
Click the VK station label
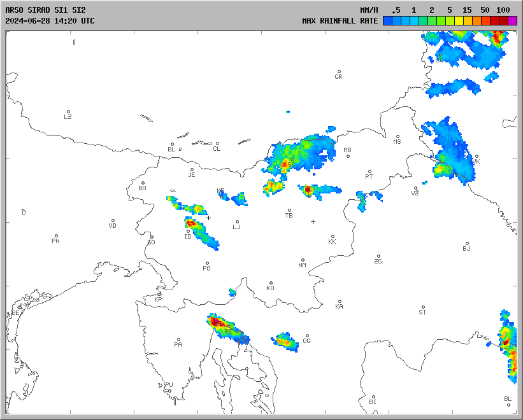pyautogui.click(x=476, y=162)
